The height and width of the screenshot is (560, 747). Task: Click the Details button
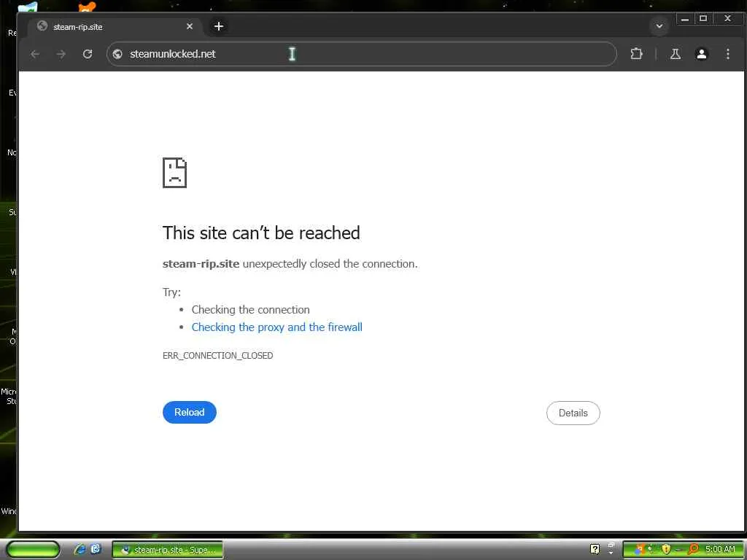tap(573, 413)
